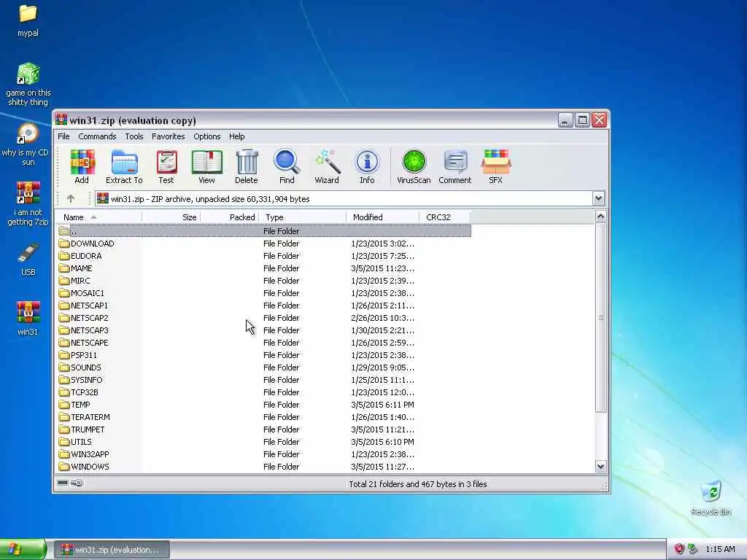Select the MIRC folder
The image size is (747, 560).
pyautogui.click(x=263, y=281)
